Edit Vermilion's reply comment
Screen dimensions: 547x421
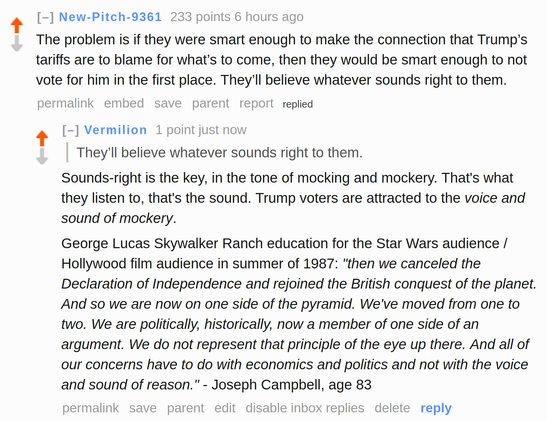[x=225, y=408]
